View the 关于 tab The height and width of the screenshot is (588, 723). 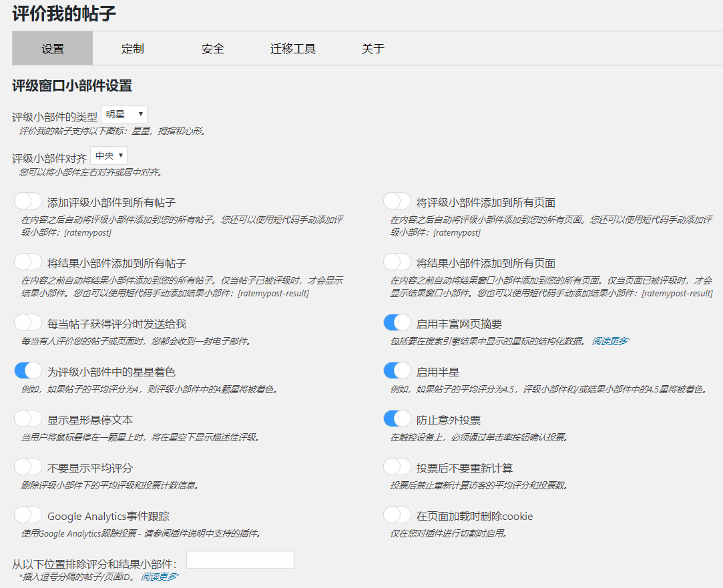(373, 49)
